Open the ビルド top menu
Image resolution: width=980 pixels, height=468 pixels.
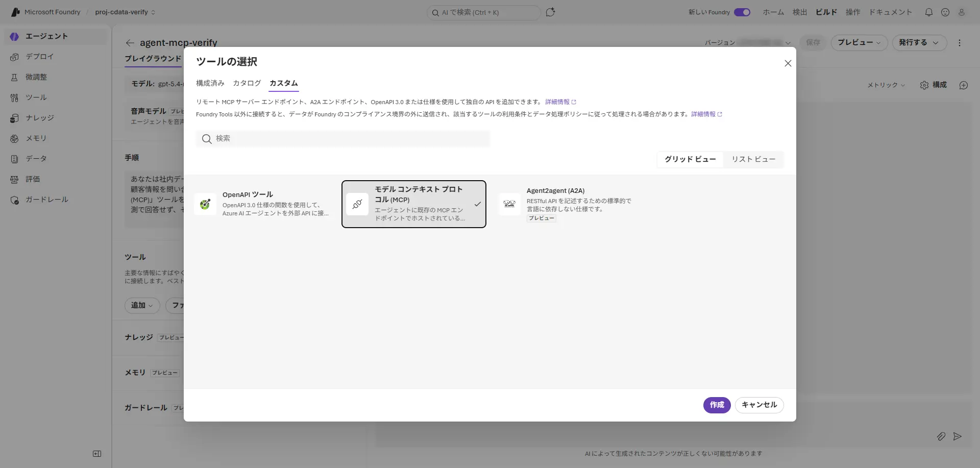[x=826, y=12]
